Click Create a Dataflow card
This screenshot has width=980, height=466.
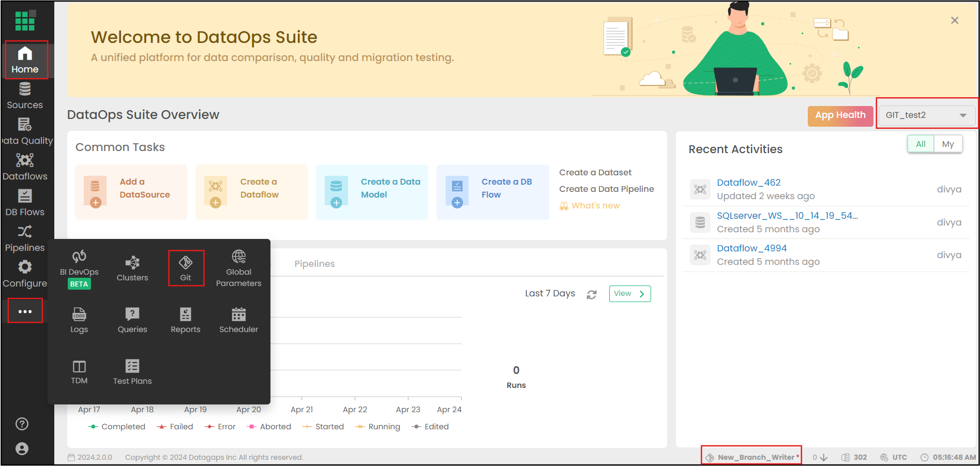tap(251, 192)
